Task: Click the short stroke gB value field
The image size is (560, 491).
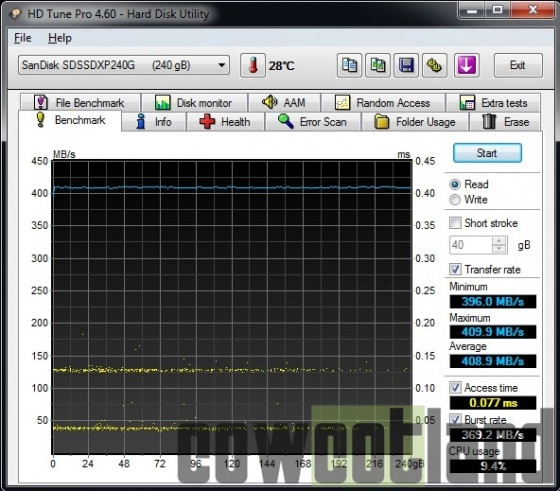Action: (x=471, y=245)
